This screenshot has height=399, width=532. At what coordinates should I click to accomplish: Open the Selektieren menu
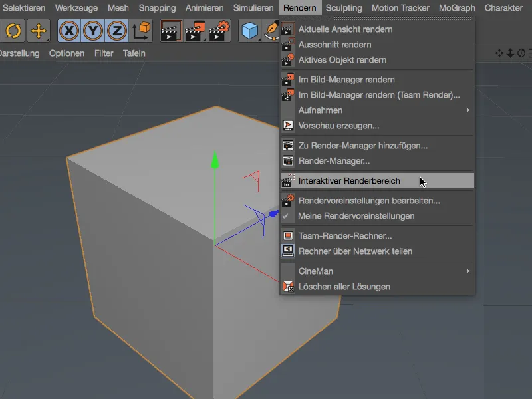24,8
